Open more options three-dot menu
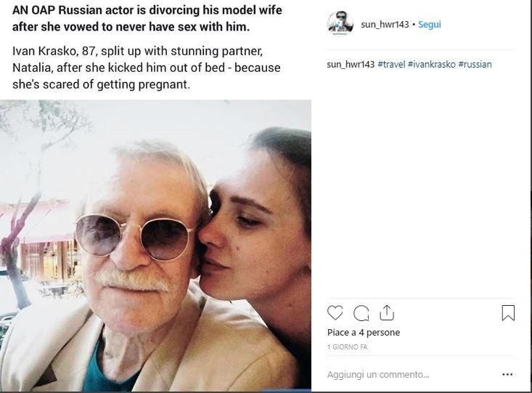This screenshot has height=393, width=532. point(508,375)
